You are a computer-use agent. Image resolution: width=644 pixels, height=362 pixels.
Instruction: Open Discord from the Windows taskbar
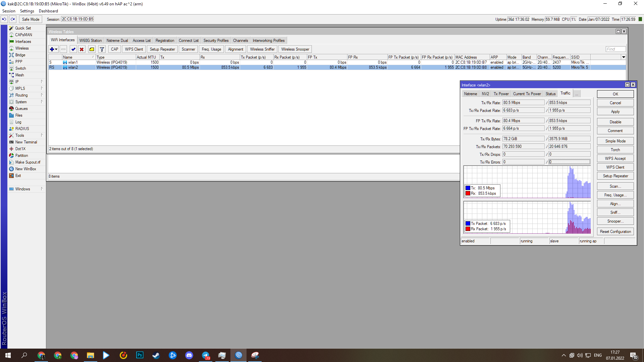tap(189, 355)
